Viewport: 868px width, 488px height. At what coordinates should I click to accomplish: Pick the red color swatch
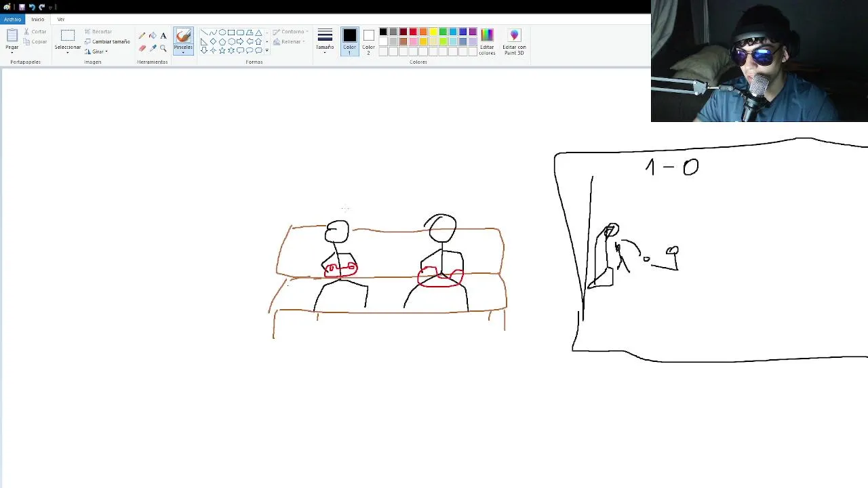pos(413,32)
